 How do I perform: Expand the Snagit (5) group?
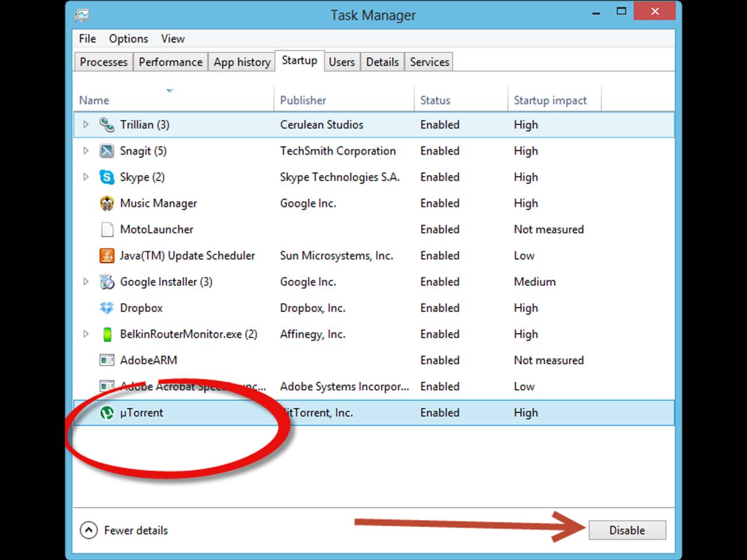pyautogui.click(x=86, y=150)
